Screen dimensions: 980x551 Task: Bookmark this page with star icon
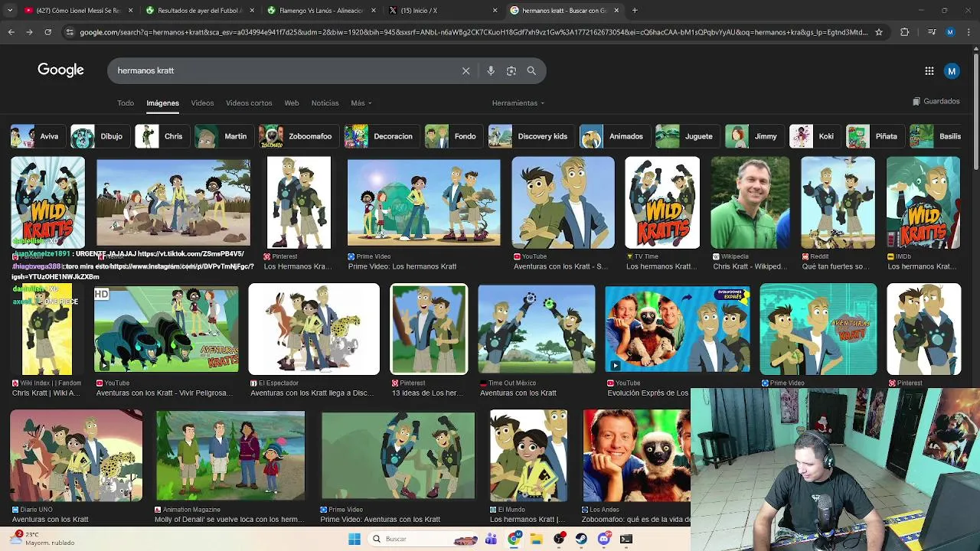coord(879,32)
